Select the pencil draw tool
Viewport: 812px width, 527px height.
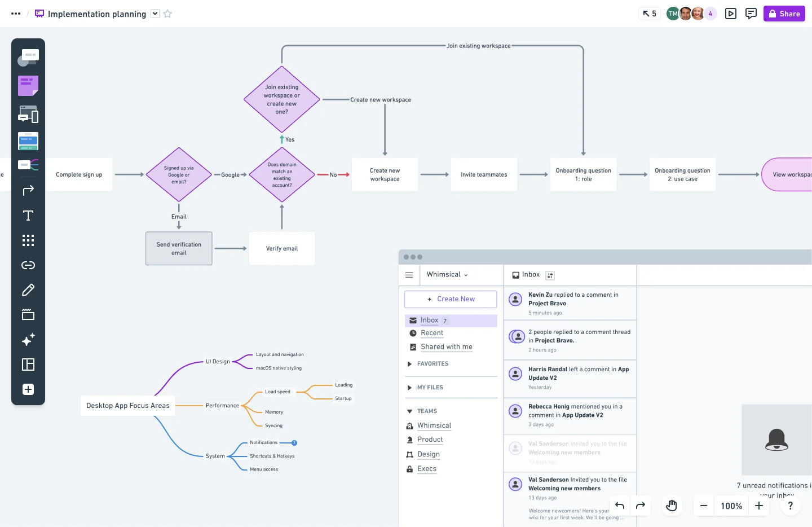pyautogui.click(x=28, y=290)
